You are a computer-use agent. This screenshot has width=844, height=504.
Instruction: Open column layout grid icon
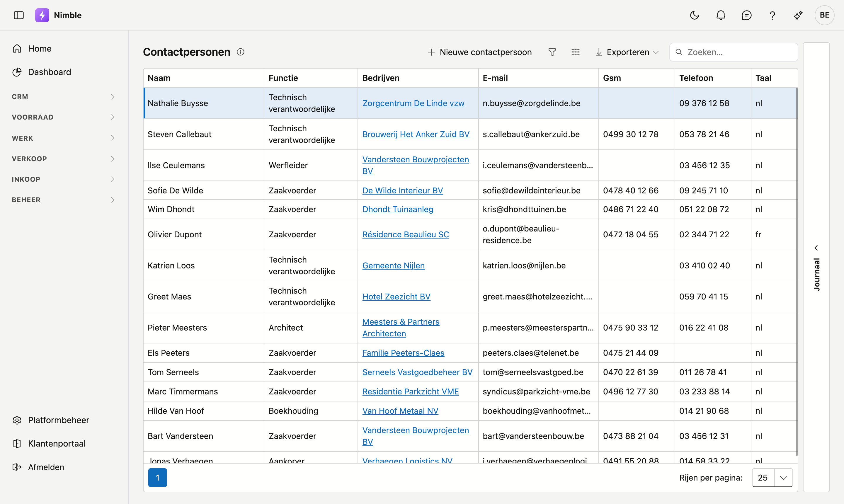click(575, 52)
